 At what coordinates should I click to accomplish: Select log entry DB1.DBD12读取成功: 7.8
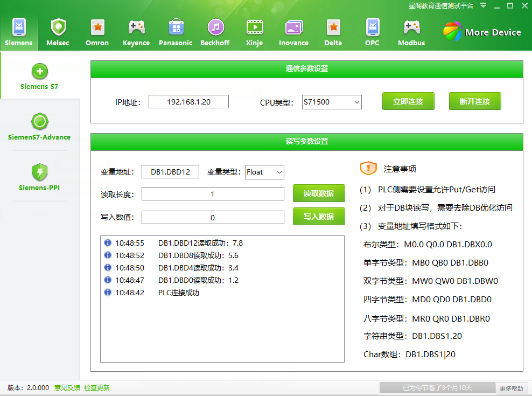200,243
